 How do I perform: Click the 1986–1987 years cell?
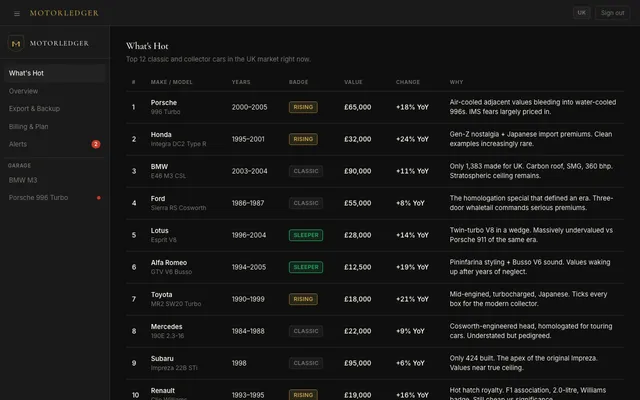[x=248, y=203]
